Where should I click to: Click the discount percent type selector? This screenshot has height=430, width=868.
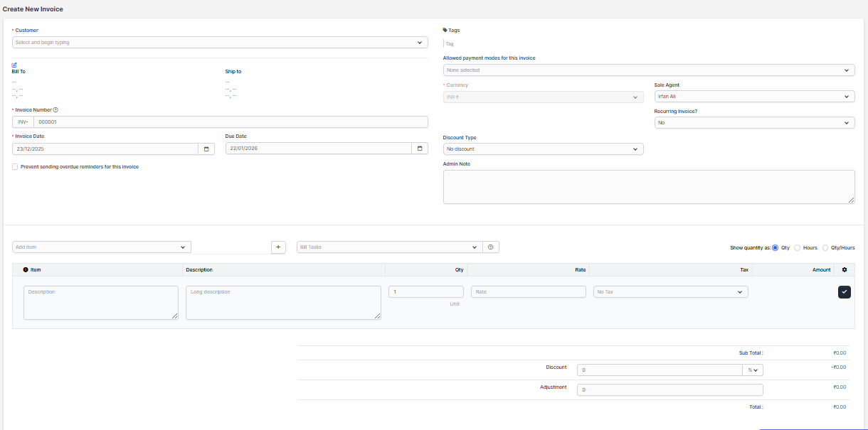click(x=752, y=370)
